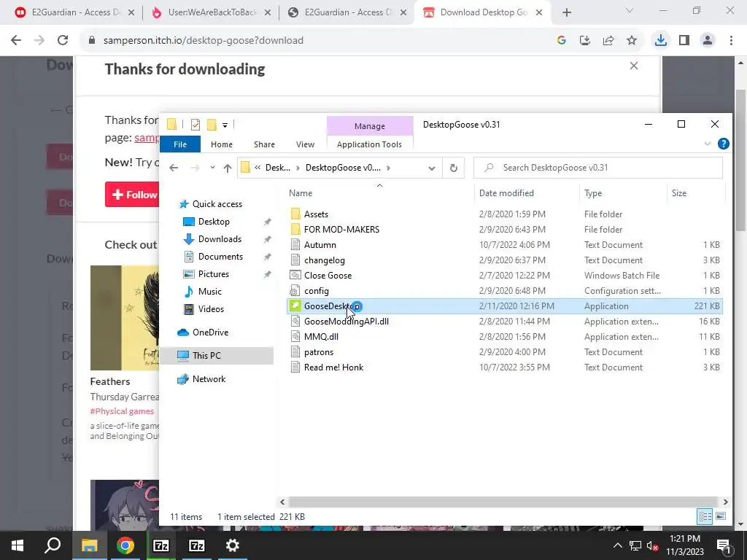Click the Manage contextual tab
The width and height of the screenshot is (747, 560).
coord(370,126)
